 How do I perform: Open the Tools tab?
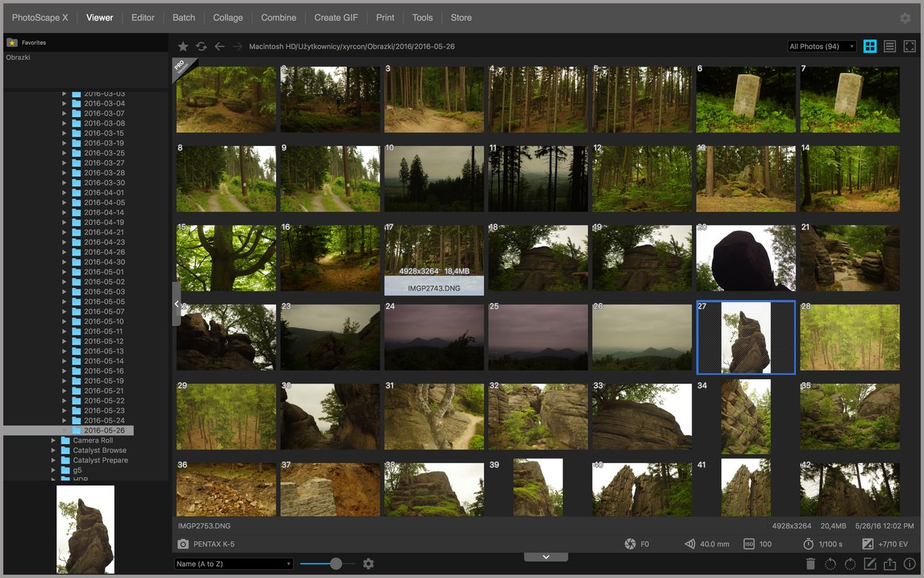click(422, 17)
